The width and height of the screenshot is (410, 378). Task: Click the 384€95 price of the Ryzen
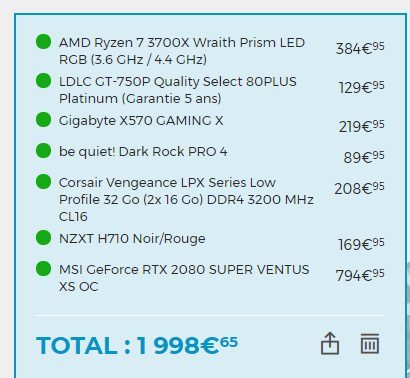(x=360, y=48)
